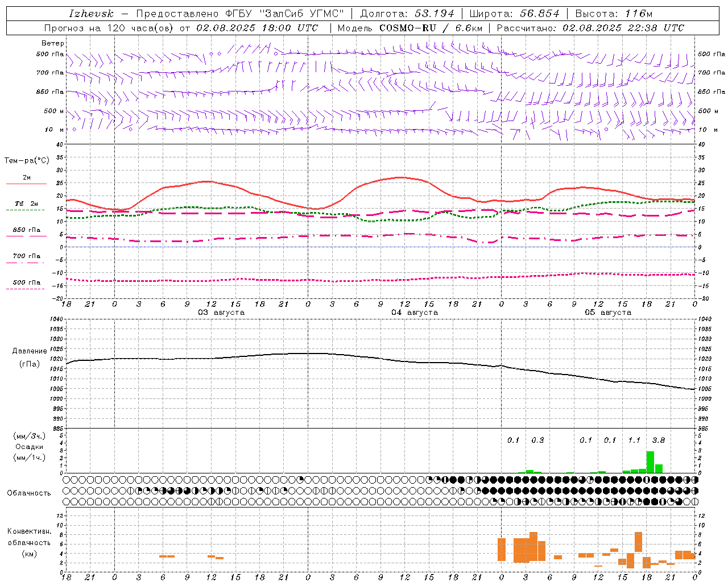
Task: Click the 'Модель COSMO-RU / 6.6км' model text
Action: pos(410,28)
